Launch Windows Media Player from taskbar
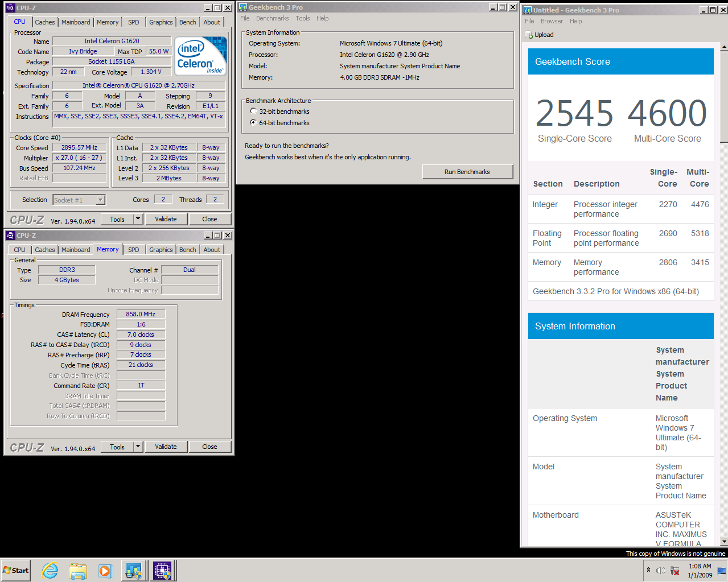The height and width of the screenshot is (582, 728). [105, 571]
